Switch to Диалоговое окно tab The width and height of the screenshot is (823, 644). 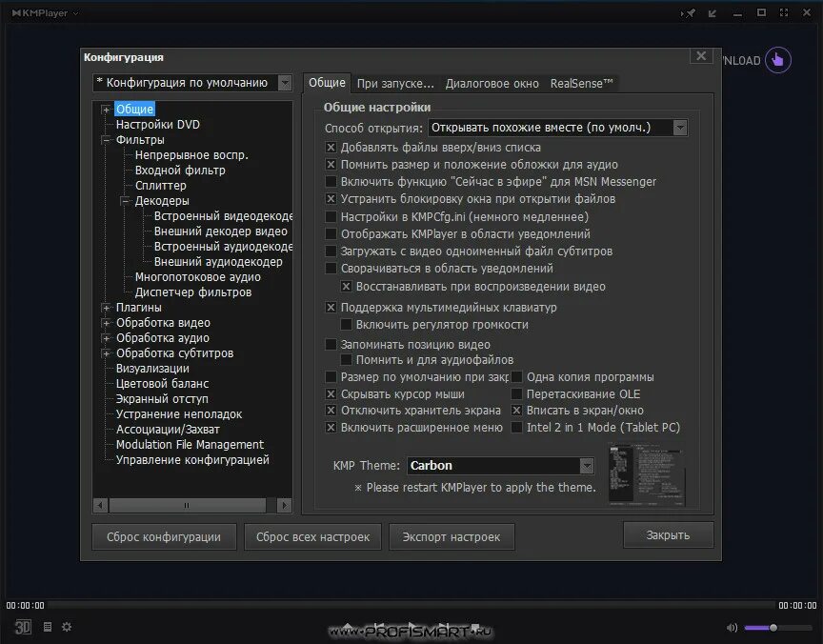pyautogui.click(x=492, y=84)
